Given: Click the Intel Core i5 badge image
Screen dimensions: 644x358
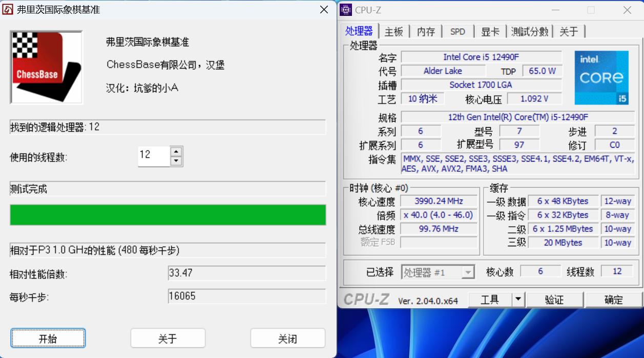Looking at the screenshot, I should 601,77.
